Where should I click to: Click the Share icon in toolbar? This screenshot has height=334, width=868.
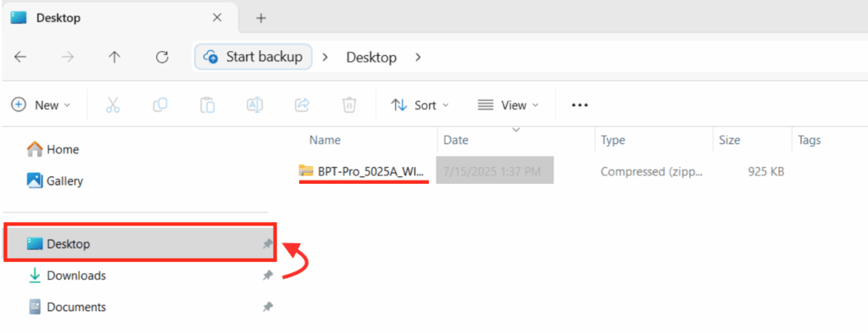click(x=303, y=104)
